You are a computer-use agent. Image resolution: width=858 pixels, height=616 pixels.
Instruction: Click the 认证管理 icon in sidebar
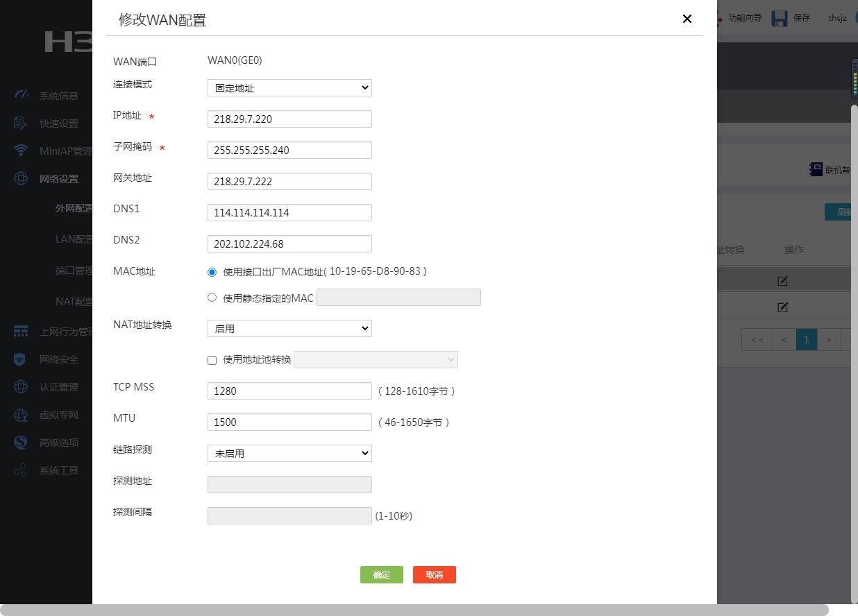point(21,386)
